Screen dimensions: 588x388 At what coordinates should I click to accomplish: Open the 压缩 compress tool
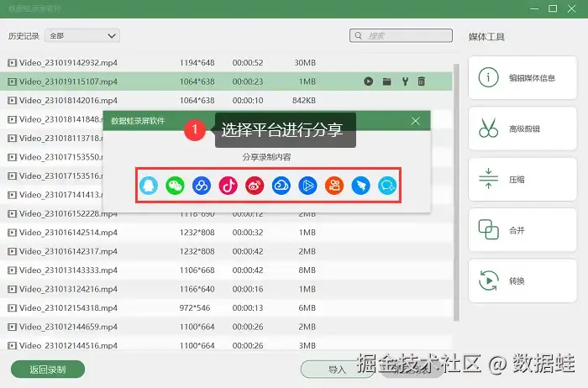point(522,179)
